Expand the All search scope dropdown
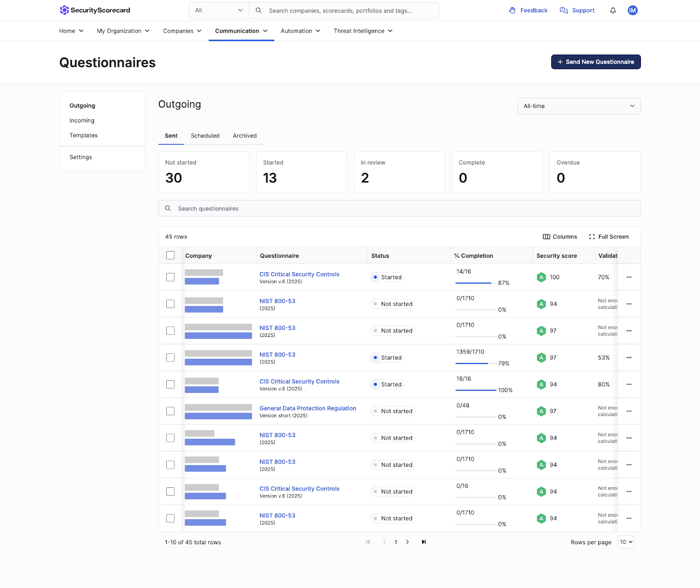 tap(219, 10)
